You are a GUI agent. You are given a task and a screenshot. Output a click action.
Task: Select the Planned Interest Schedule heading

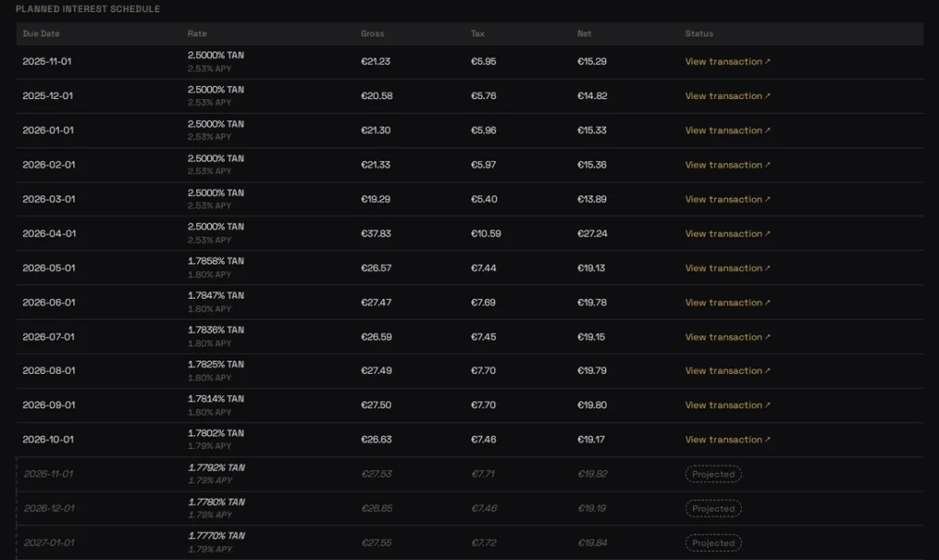tap(87, 9)
